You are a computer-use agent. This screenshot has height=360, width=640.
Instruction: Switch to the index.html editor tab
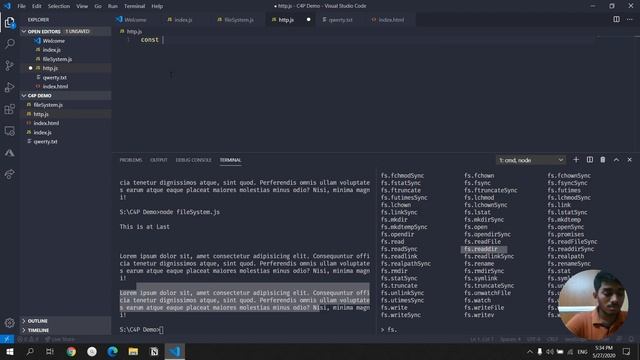coord(391,20)
